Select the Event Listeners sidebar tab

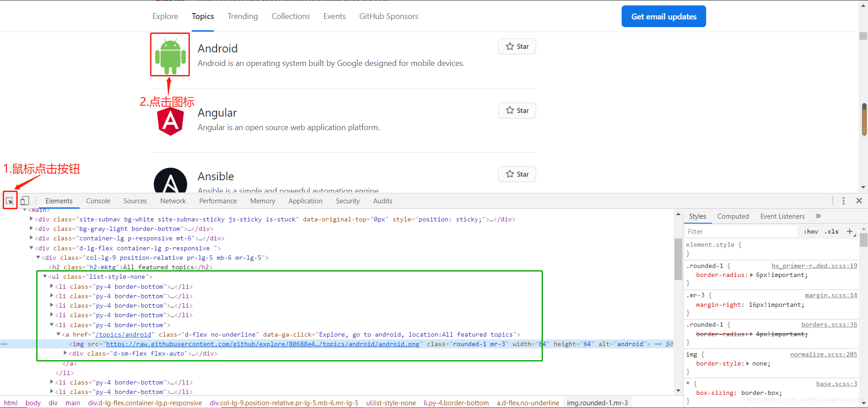(x=783, y=216)
